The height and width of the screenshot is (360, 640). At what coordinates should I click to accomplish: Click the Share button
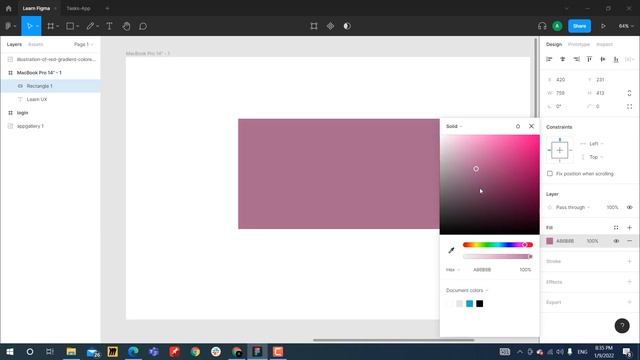click(x=580, y=26)
